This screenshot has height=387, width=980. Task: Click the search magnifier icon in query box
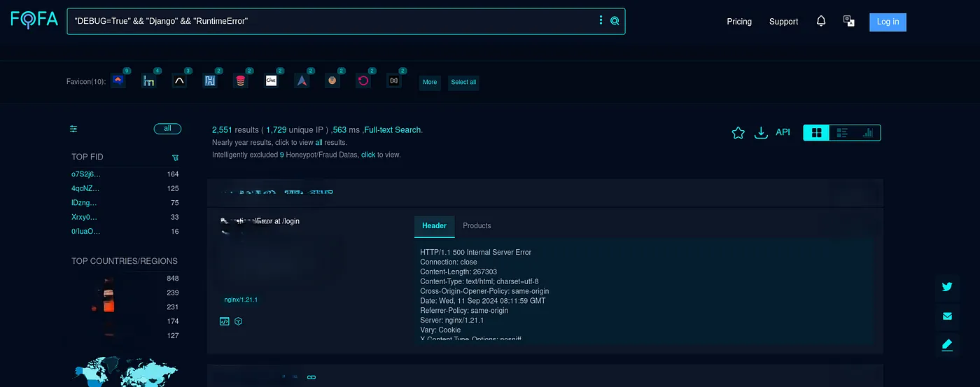(x=615, y=21)
